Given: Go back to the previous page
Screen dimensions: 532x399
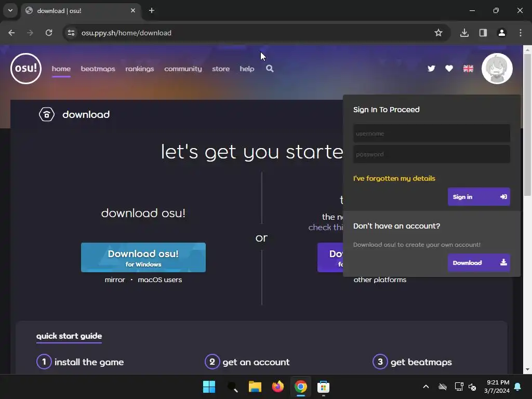Looking at the screenshot, I should click(11, 33).
